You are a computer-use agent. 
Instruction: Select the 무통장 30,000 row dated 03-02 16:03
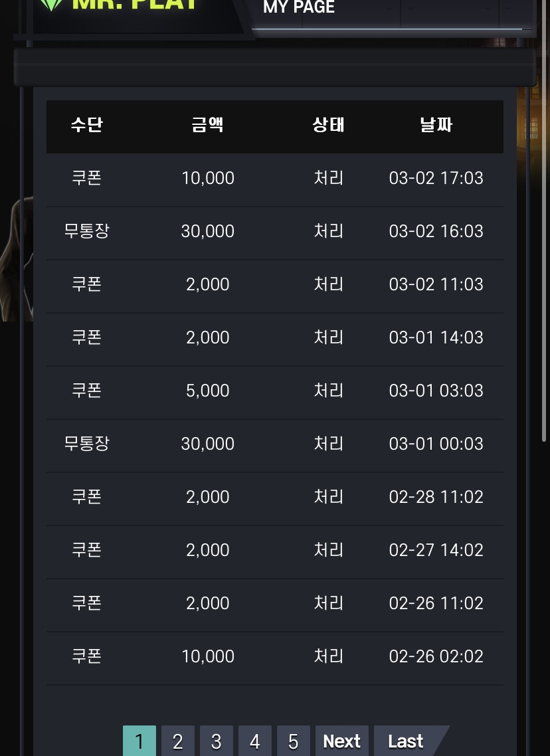click(275, 231)
